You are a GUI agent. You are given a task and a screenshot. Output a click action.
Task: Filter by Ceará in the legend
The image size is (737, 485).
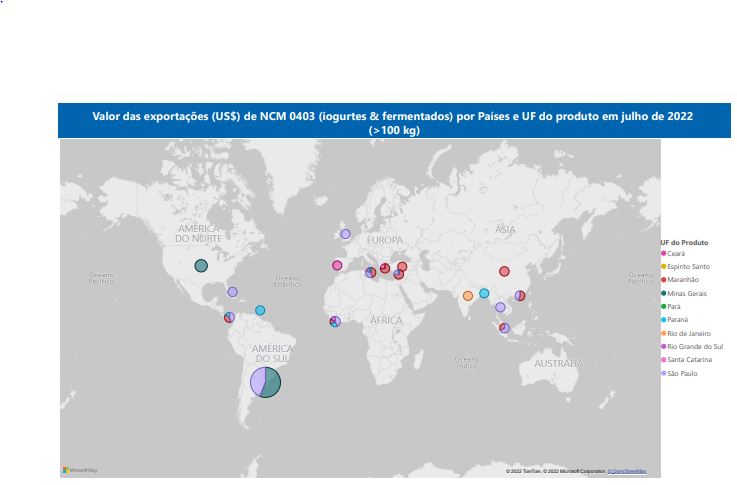click(673, 254)
